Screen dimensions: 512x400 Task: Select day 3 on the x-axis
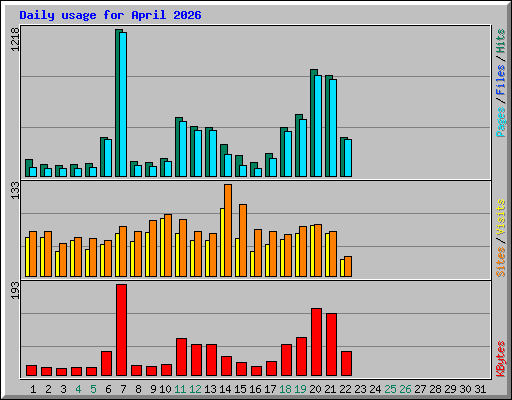click(63, 389)
